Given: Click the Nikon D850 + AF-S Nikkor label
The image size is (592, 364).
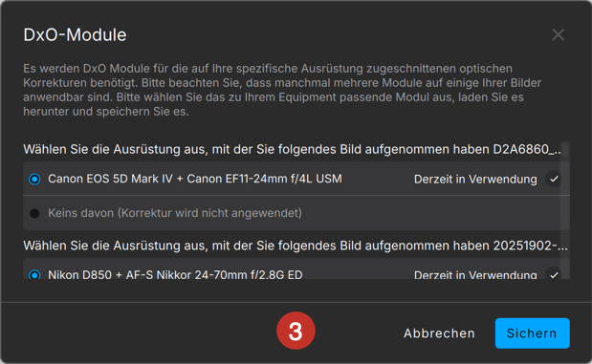Looking at the screenshot, I should (x=175, y=274).
